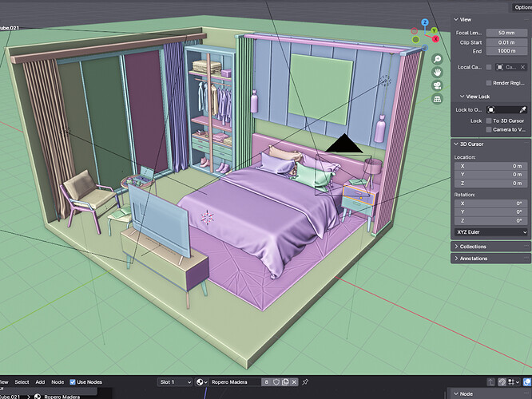Collapse the 3D Cursor panel
Screen dimensions: 532x399
pyautogui.click(x=456, y=144)
